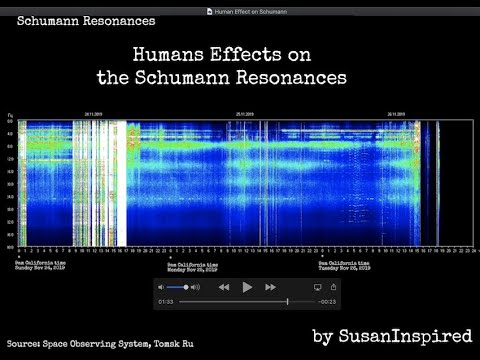Click the Tuesday Nov 26 California time marker
This screenshot has height=360, width=480.
click(344, 266)
